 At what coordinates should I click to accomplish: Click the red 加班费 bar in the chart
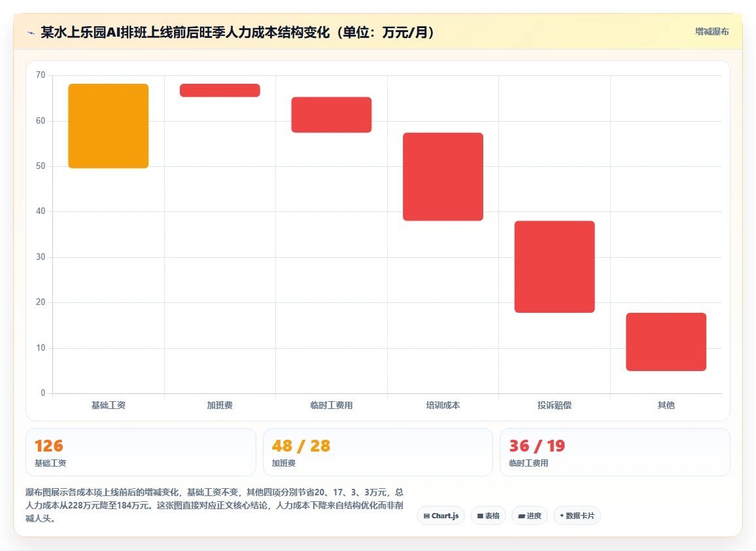click(x=220, y=90)
